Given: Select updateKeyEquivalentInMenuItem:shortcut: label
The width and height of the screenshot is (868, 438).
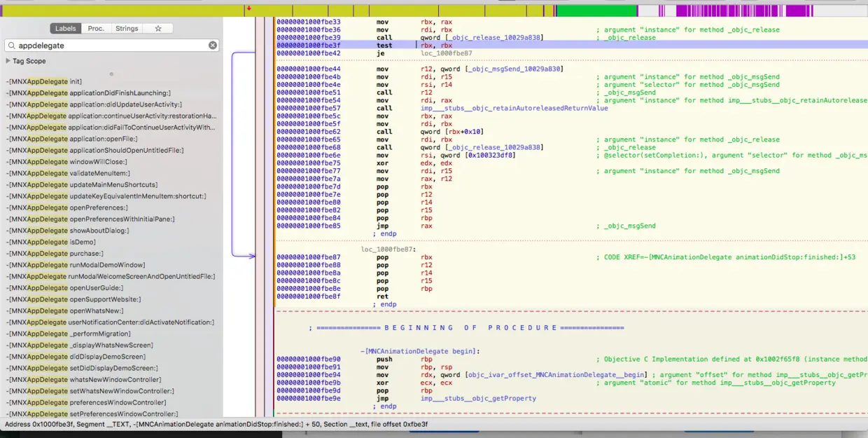Looking at the screenshot, I should (x=106, y=196).
